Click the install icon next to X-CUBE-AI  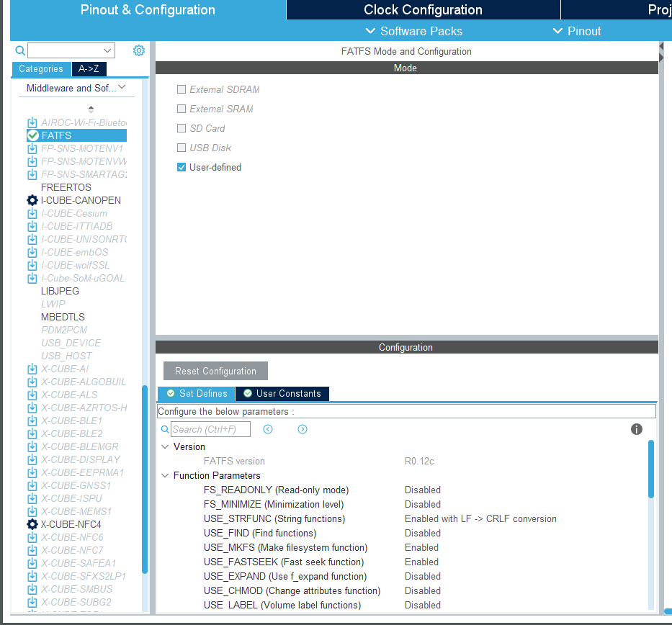[x=32, y=369]
